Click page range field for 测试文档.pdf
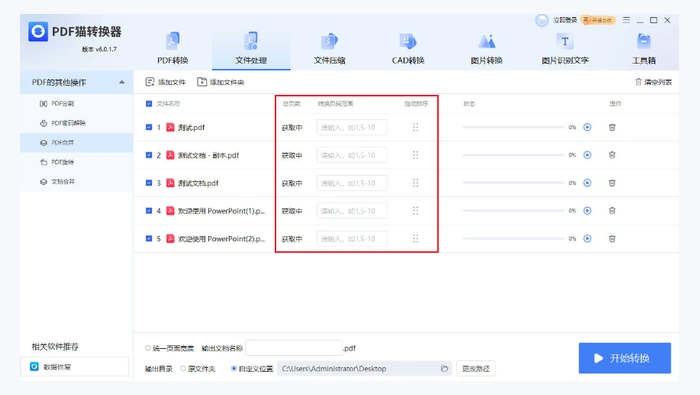The image size is (700, 395). point(352,183)
